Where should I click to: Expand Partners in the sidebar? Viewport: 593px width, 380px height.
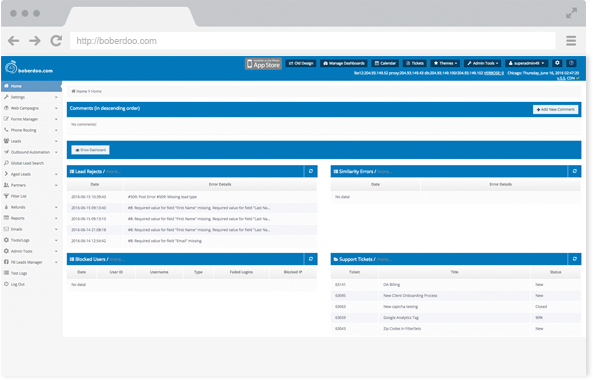point(31,185)
